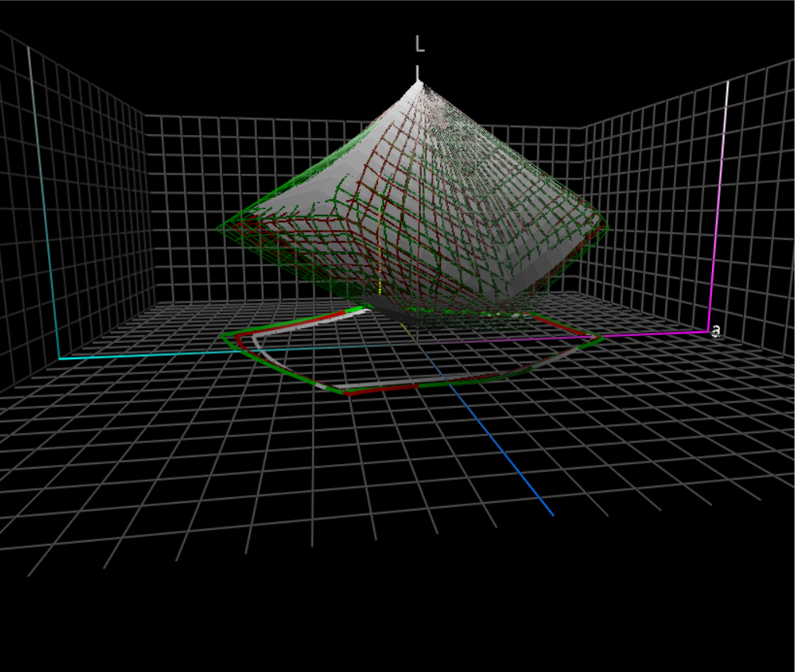The image size is (795, 672).
Task: Click the right corner of the floor gamut outline
Action: pyautogui.click(x=602, y=338)
